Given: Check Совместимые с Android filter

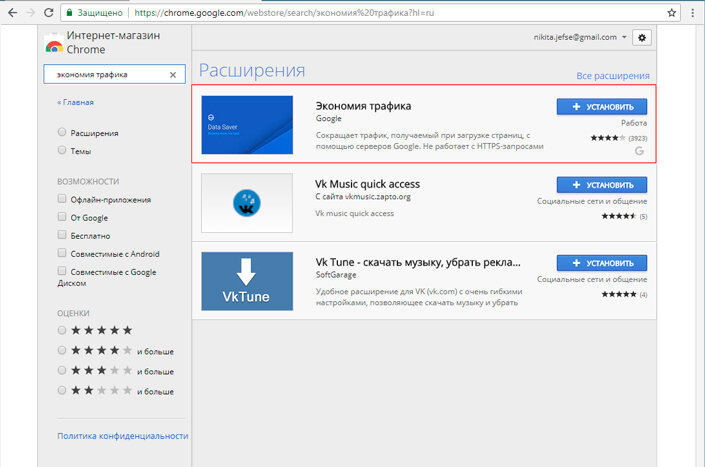Looking at the screenshot, I should (x=62, y=253).
